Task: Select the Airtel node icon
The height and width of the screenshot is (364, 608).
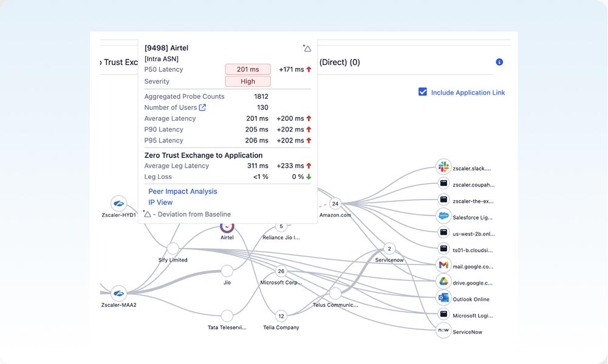Action: coord(227,227)
